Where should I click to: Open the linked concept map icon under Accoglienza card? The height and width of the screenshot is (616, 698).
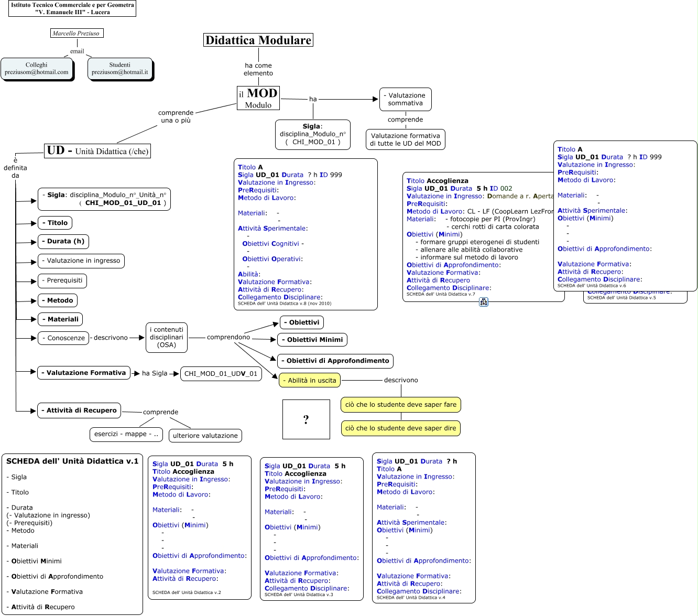pos(484,302)
